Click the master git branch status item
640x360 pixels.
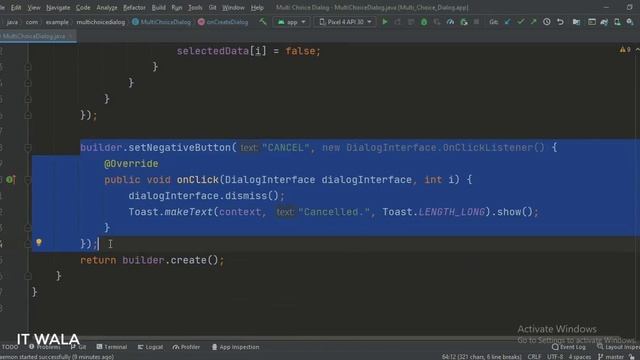click(611, 357)
